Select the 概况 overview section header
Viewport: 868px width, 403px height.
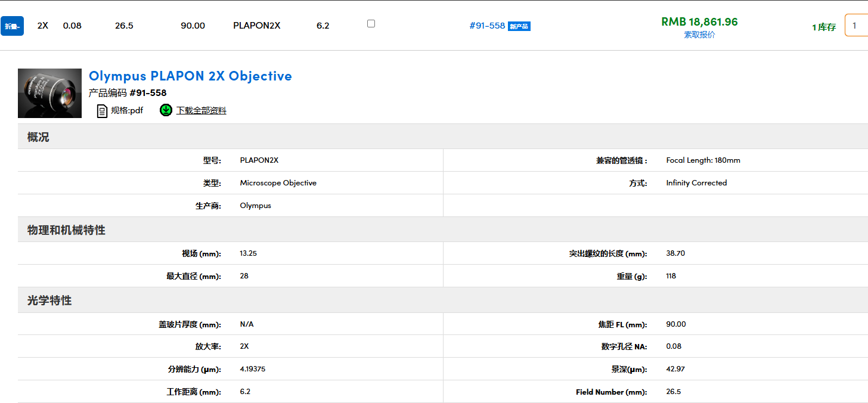click(x=38, y=137)
